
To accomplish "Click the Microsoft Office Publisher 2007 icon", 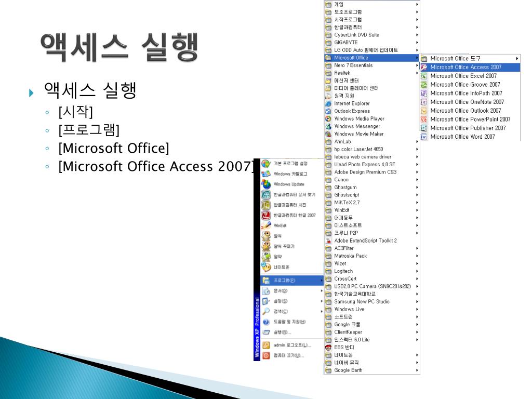I will click(424, 128).
